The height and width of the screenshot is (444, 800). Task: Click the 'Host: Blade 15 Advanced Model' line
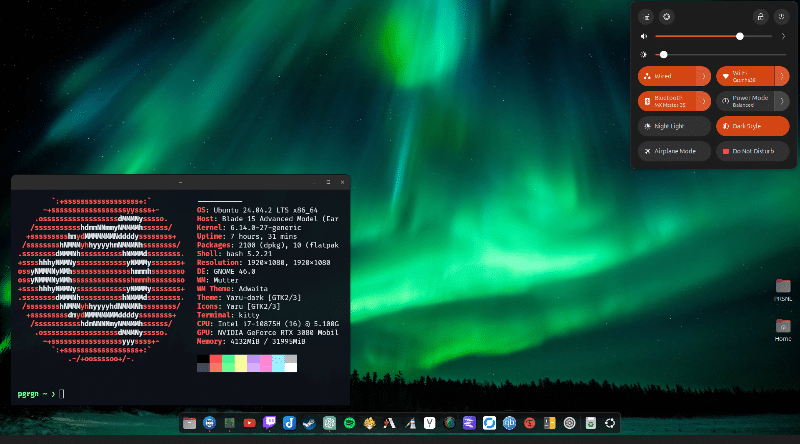pos(268,218)
